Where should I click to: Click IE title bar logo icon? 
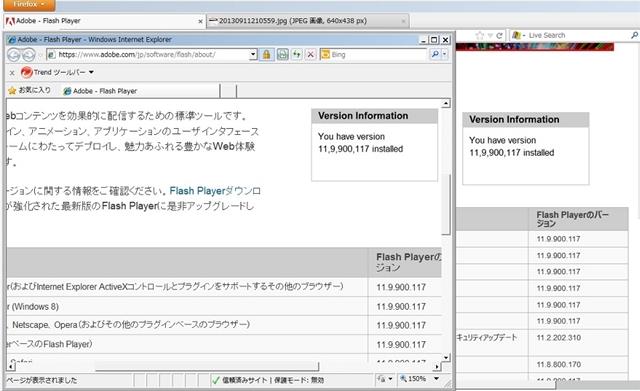(12, 40)
